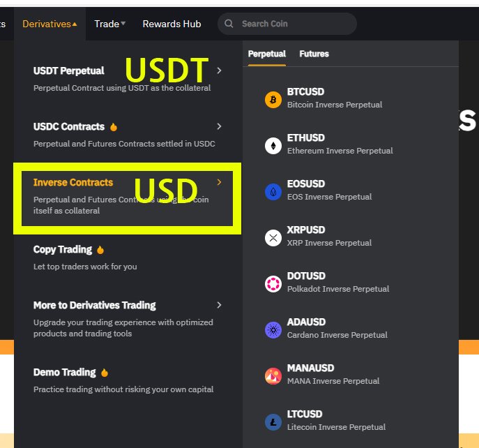This screenshot has height=448, width=479.
Task: Click the search magnifier icon
Action: coord(229,24)
